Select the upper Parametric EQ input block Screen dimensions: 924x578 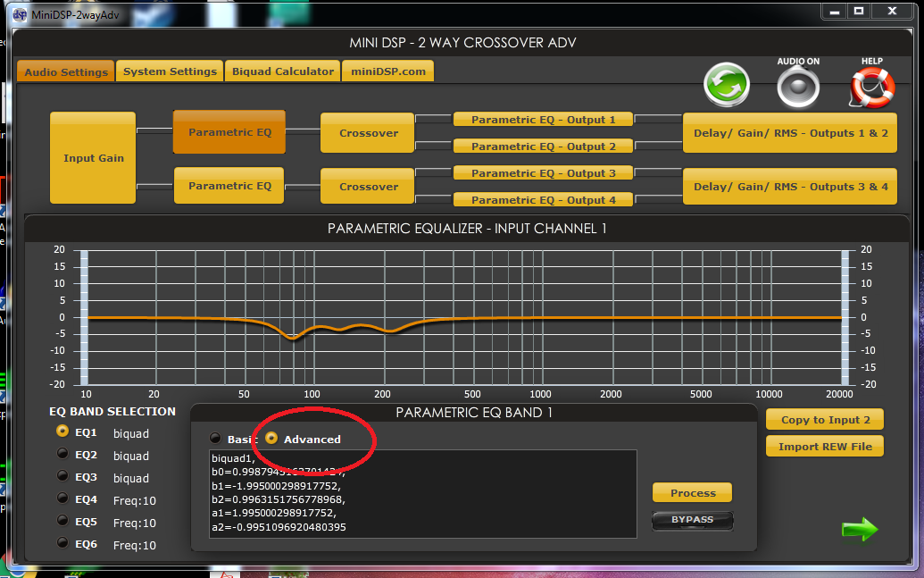pos(229,132)
